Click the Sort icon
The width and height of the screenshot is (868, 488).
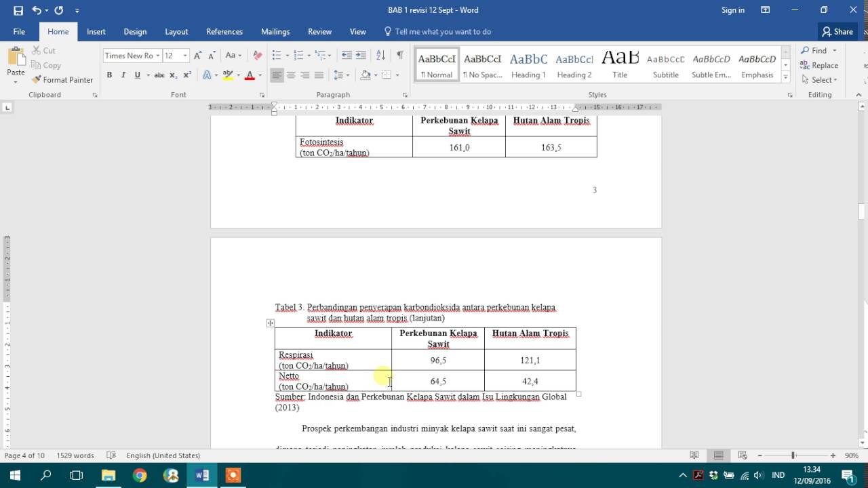380,56
